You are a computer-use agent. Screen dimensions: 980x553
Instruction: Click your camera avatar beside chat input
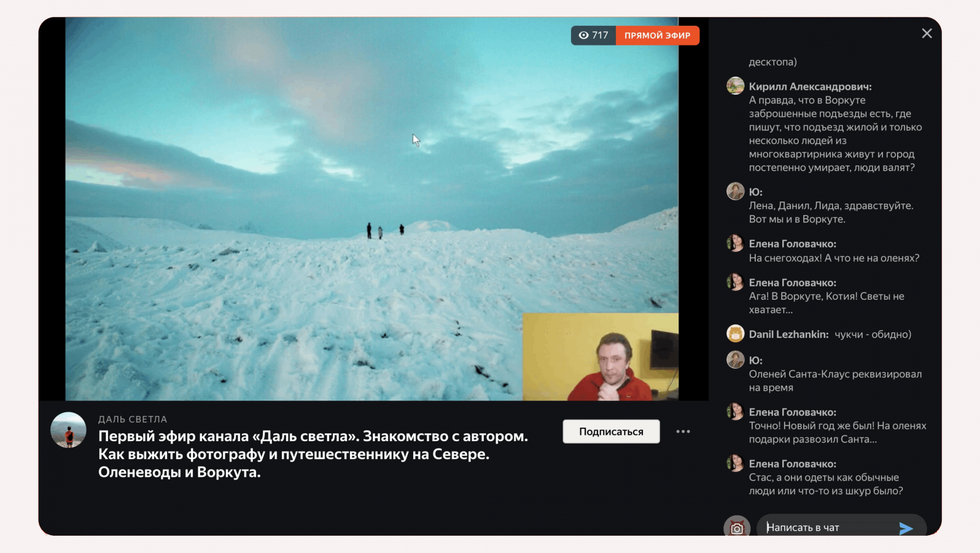(737, 527)
